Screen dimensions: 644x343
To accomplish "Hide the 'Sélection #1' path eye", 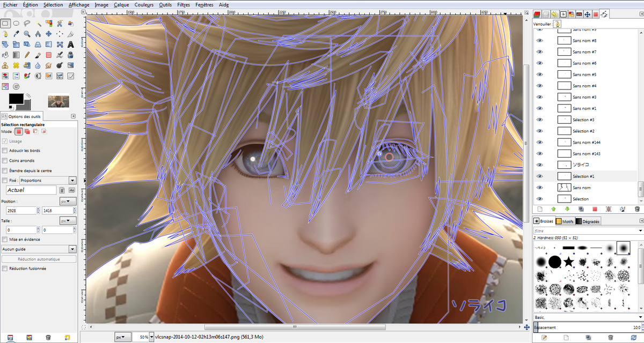I will point(540,176).
